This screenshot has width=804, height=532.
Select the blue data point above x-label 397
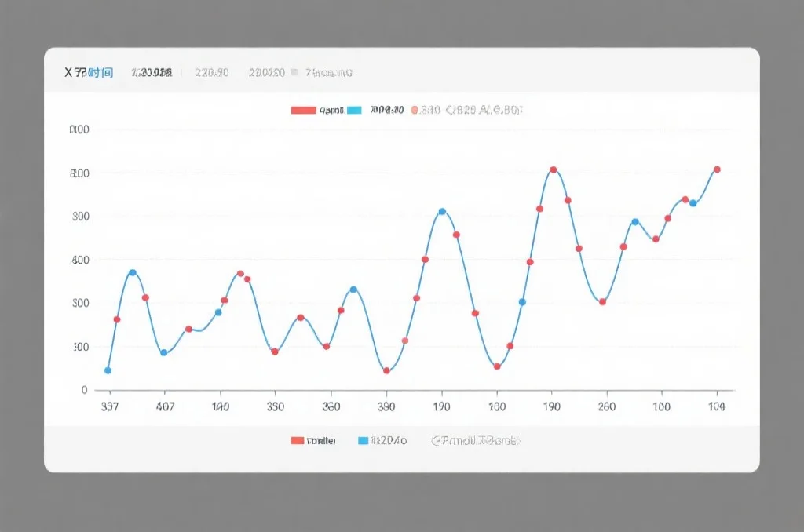tap(108, 370)
